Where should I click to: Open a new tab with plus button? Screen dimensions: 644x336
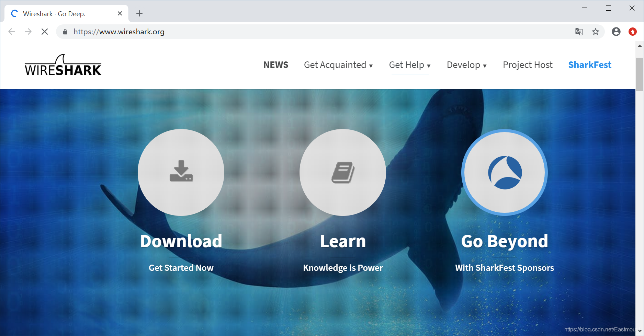139,13
